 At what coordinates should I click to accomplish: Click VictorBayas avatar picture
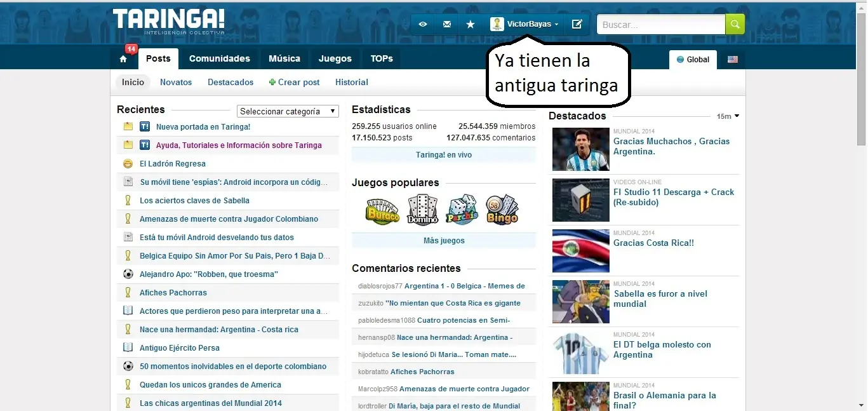pos(497,24)
